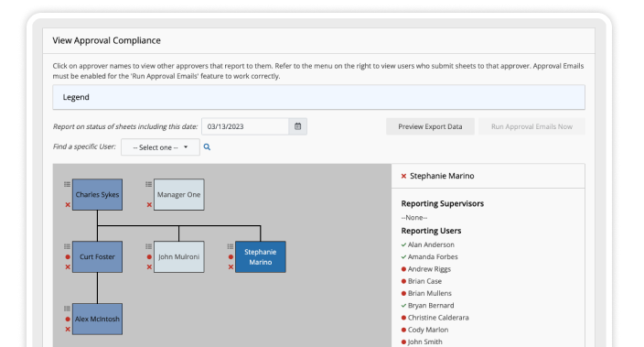Click red X icon beside Stephanie Marino node

(x=231, y=266)
